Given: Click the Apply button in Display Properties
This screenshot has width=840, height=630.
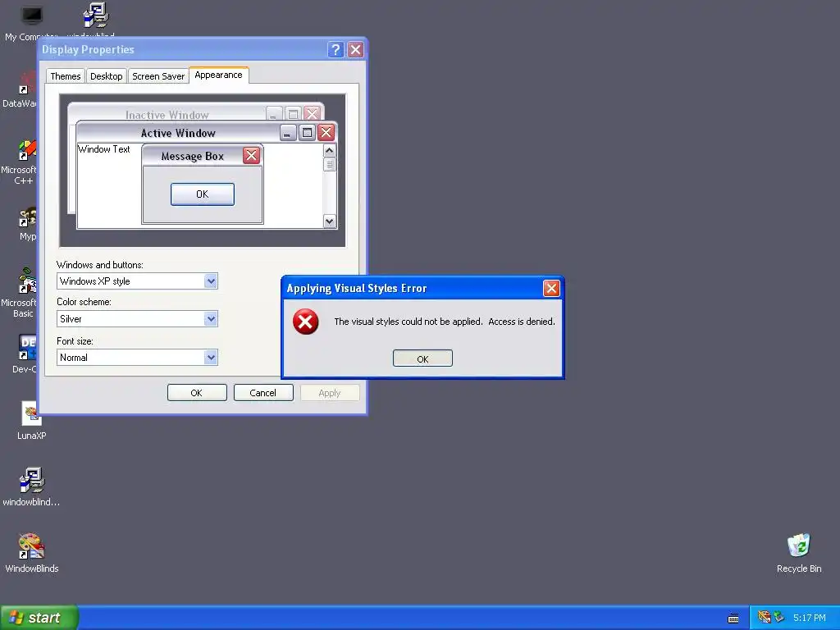Looking at the screenshot, I should [x=330, y=393].
